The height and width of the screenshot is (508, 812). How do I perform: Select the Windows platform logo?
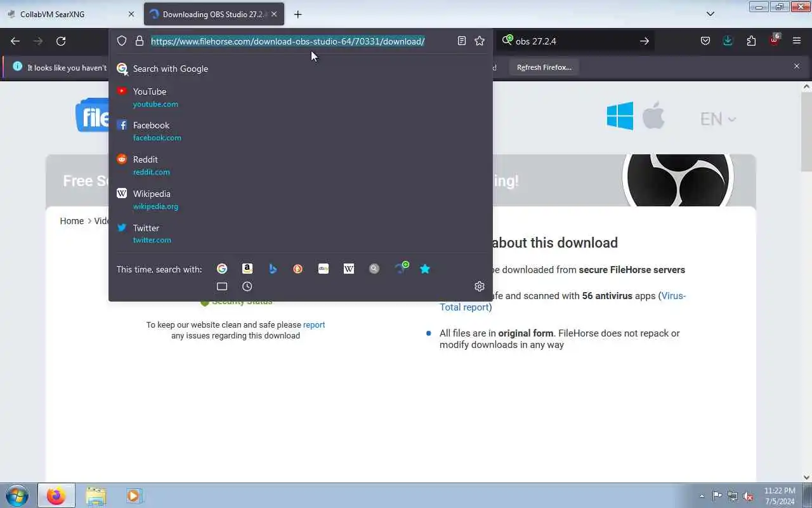click(620, 117)
